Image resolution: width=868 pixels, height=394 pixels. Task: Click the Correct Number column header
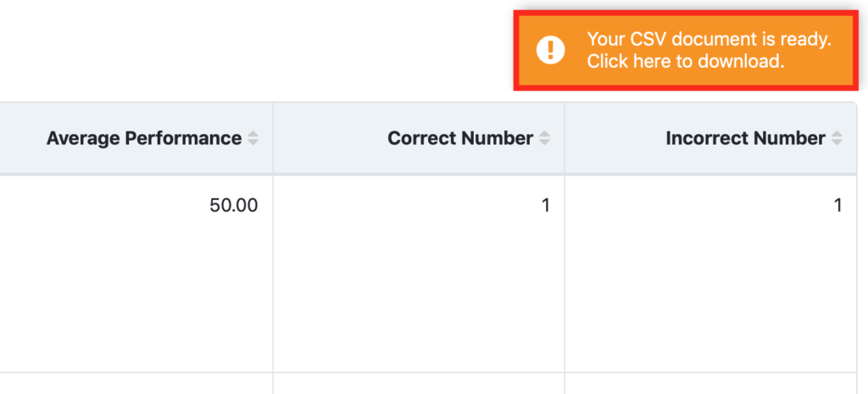tap(419, 138)
